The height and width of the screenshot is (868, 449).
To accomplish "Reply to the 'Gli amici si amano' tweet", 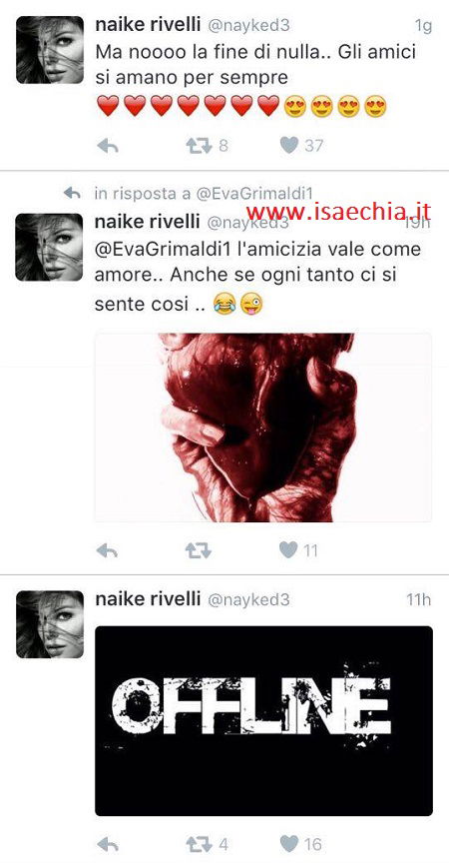I will [109, 146].
